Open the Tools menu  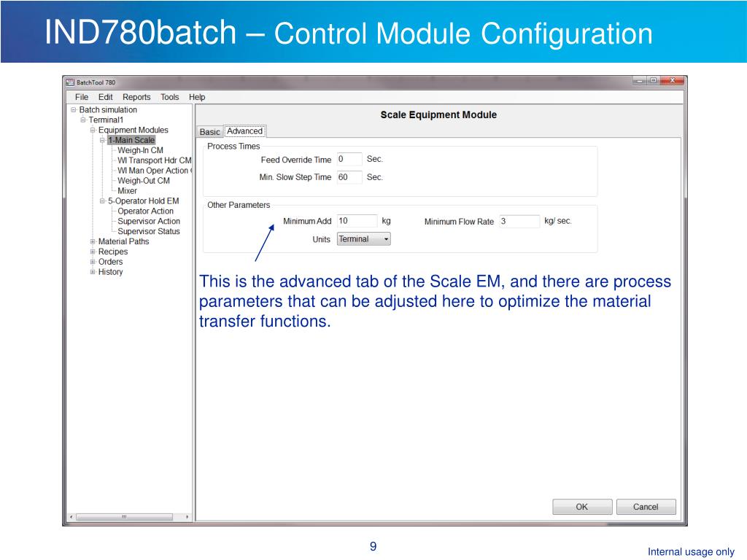[x=169, y=97]
